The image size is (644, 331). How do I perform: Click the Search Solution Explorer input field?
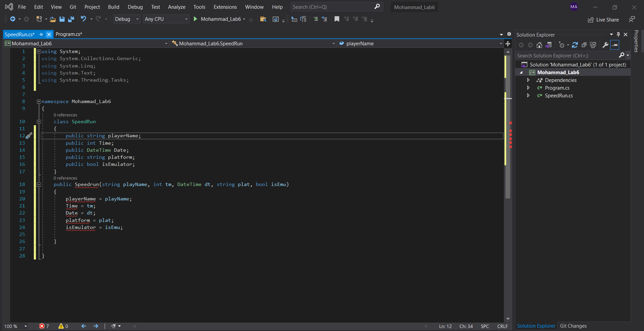(567, 56)
